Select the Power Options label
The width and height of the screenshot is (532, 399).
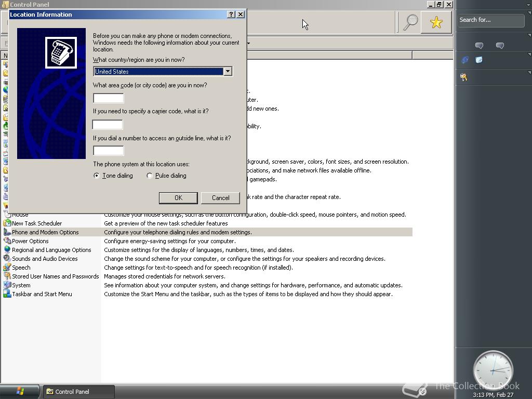(30, 241)
